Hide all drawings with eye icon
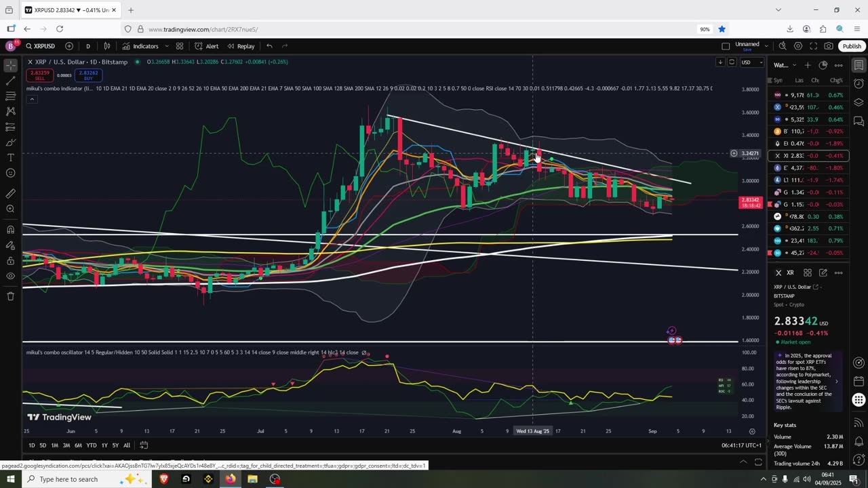 point(11,277)
